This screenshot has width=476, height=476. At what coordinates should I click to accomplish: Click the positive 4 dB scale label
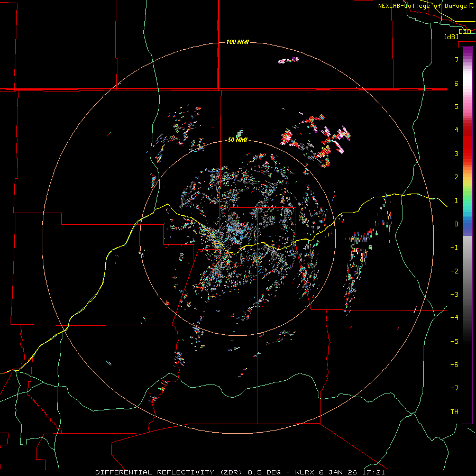pos(456,130)
